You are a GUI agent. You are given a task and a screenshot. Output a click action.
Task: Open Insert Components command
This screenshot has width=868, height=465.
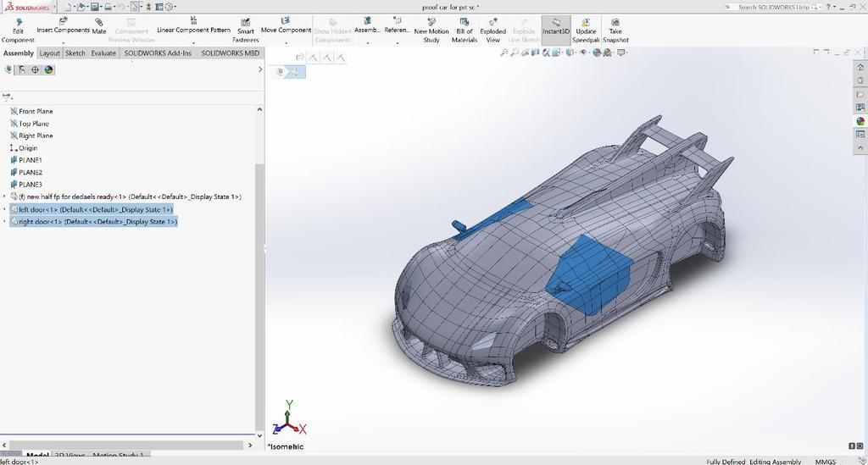pyautogui.click(x=63, y=26)
